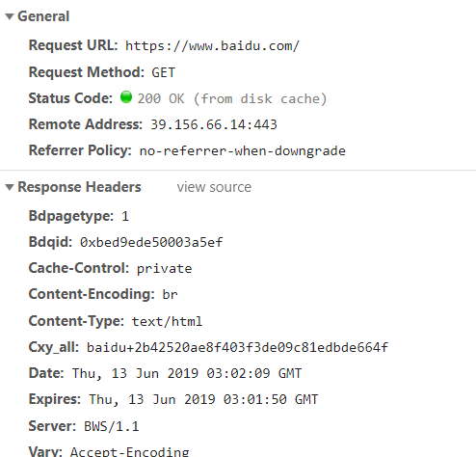Collapse the Response Headers section triangle
Viewport: 476px width, 457px height.
click(10, 187)
